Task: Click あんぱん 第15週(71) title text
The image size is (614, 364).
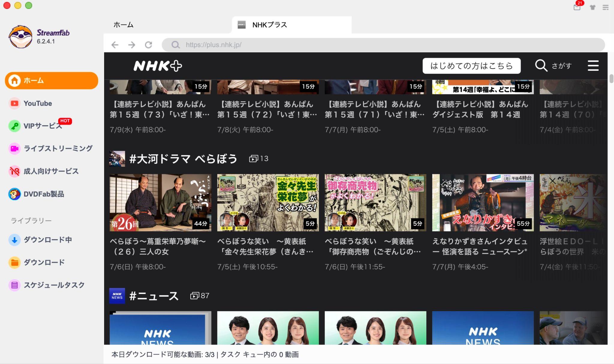Action: pos(375,109)
